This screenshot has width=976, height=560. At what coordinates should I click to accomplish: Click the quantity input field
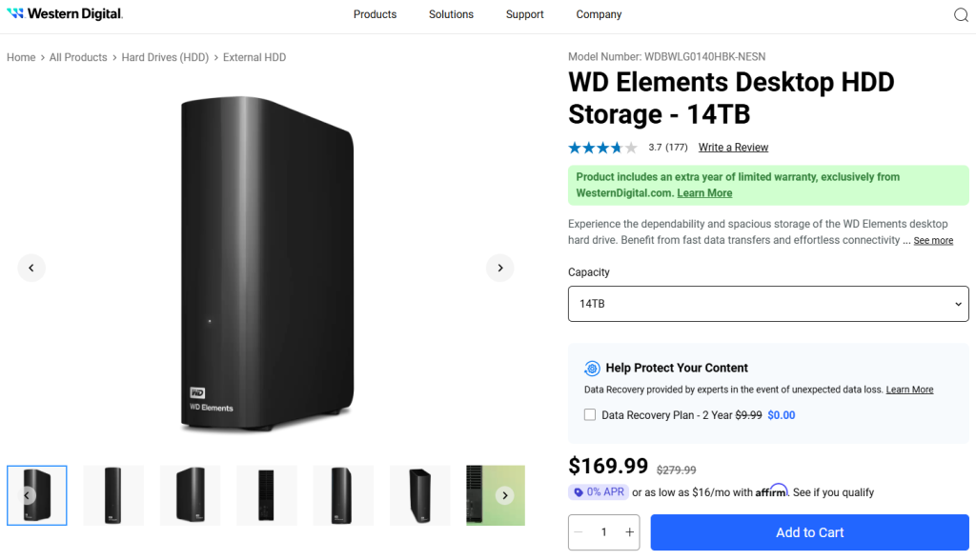coord(604,532)
